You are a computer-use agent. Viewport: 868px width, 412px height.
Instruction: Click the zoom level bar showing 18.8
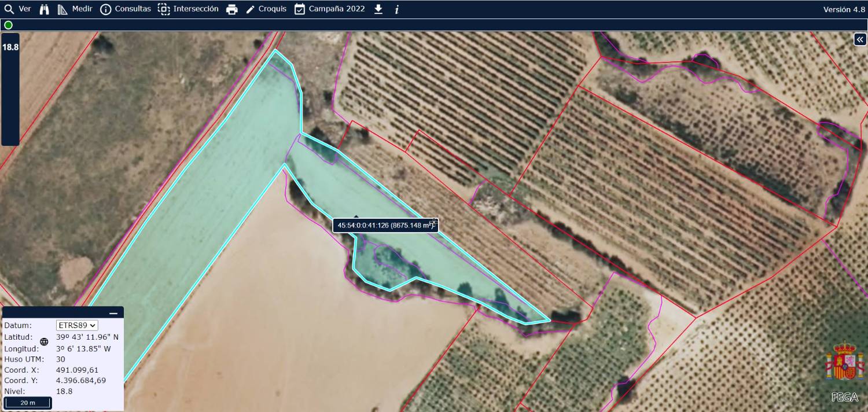point(10,90)
